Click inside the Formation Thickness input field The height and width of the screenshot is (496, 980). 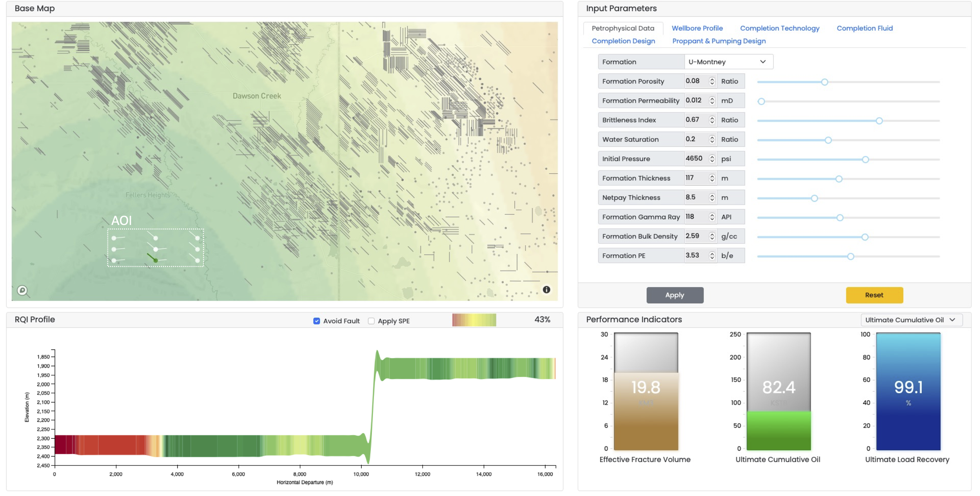pos(696,178)
